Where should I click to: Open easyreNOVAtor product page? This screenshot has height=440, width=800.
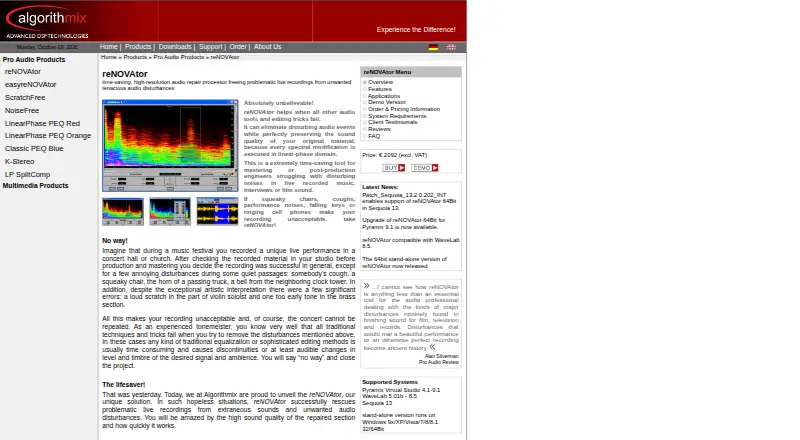point(31,84)
